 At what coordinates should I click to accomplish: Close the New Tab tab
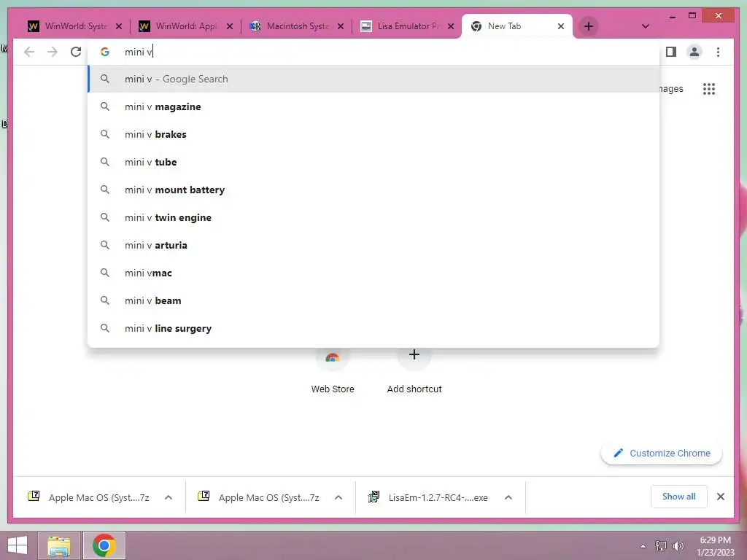click(561, 26)
